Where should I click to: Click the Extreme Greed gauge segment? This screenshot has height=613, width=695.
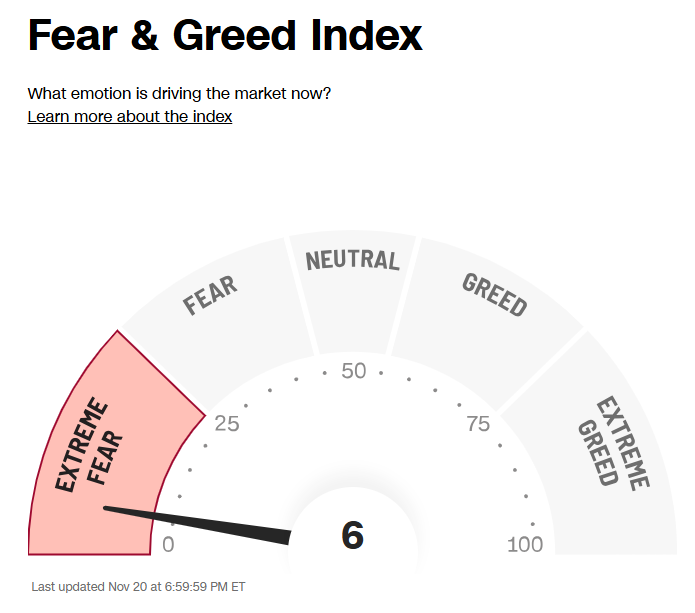[x=612, y=442]
